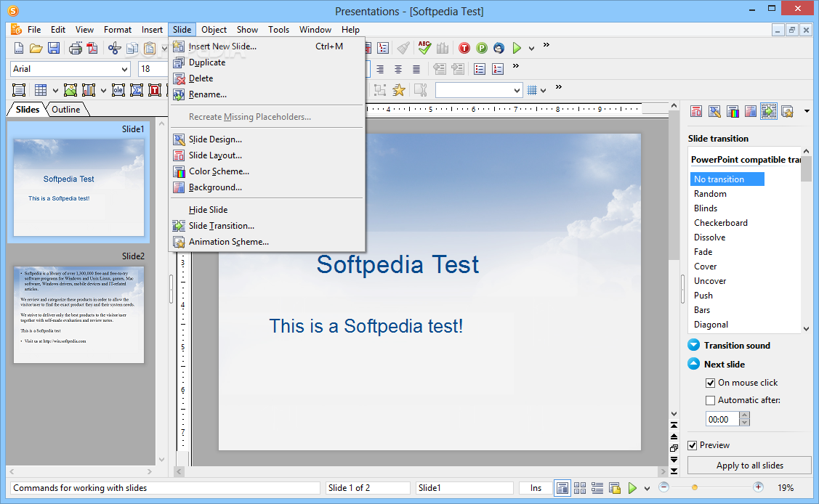Viewport: 819px width, 504px height.
Task: Toggle the Ins insert mode indicator
Action: (x=536, y=488)
